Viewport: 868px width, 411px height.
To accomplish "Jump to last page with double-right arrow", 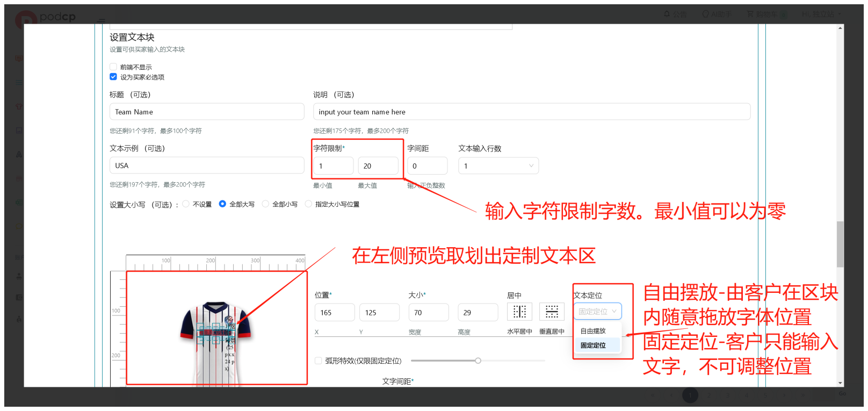I will 803,395.
